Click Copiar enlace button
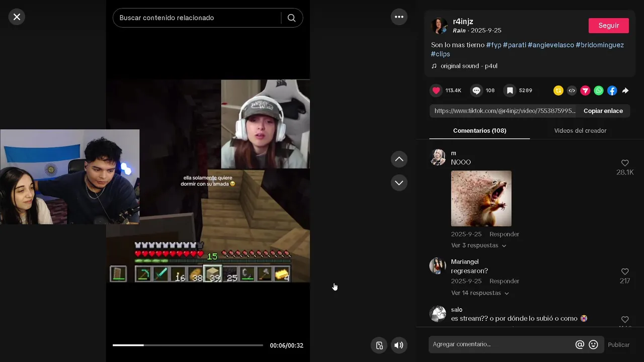 click(603, 111)
